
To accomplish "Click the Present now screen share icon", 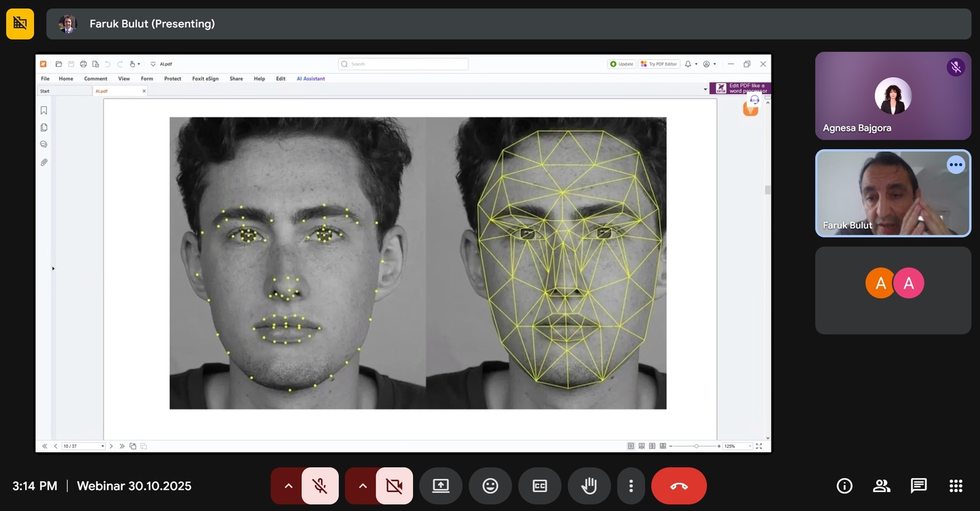I will point(441,486).
